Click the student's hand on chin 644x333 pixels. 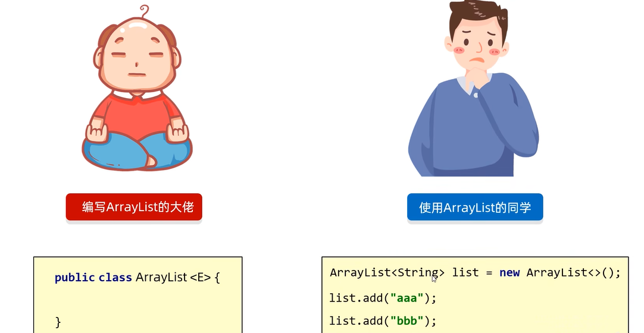pos(478,77)
